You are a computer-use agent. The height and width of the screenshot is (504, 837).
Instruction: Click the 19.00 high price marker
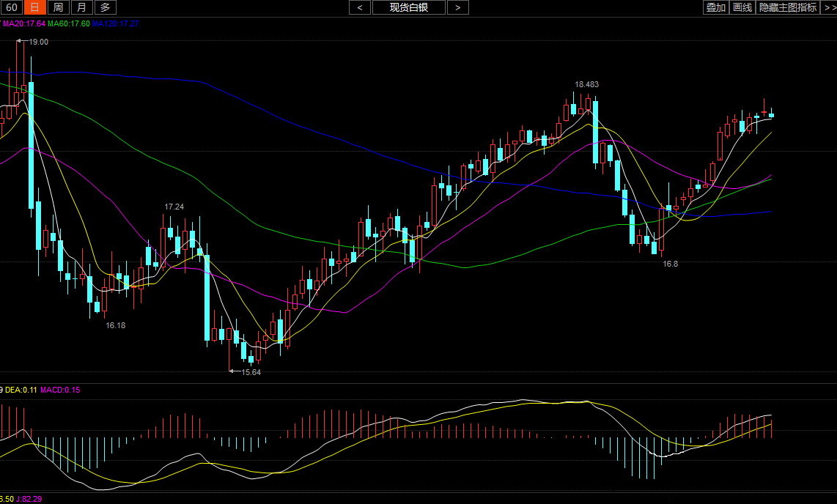coord(38,42)
